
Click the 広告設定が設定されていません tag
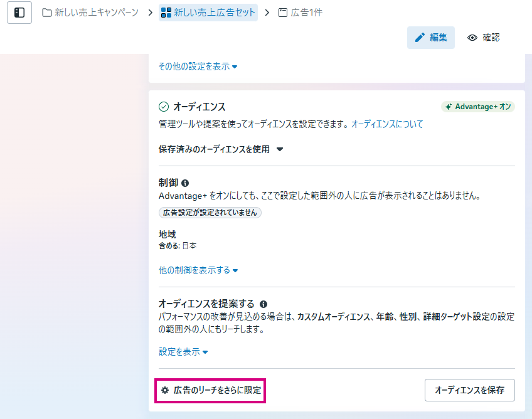pyautogui.click(x=210, y=213)
